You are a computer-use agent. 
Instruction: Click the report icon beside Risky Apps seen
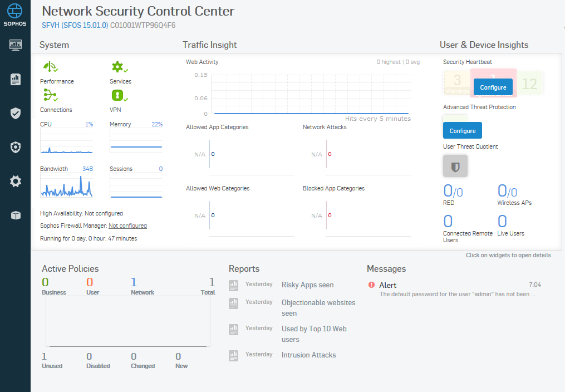[x=233, y=285]
